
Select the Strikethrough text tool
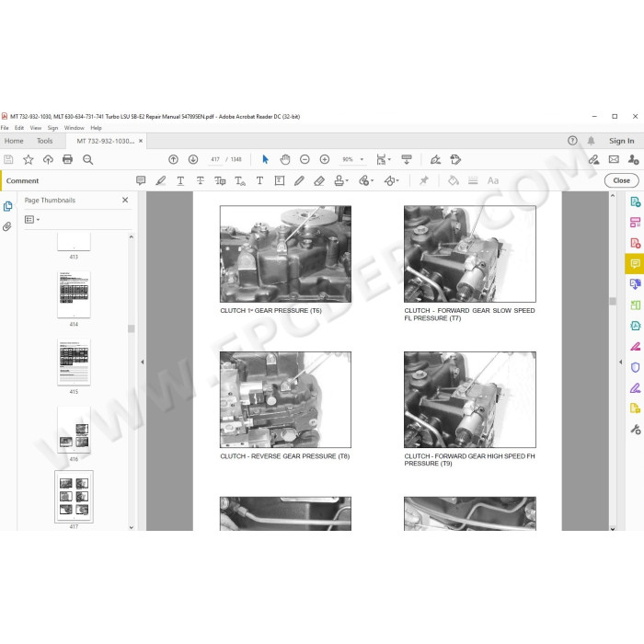(200, 180)
